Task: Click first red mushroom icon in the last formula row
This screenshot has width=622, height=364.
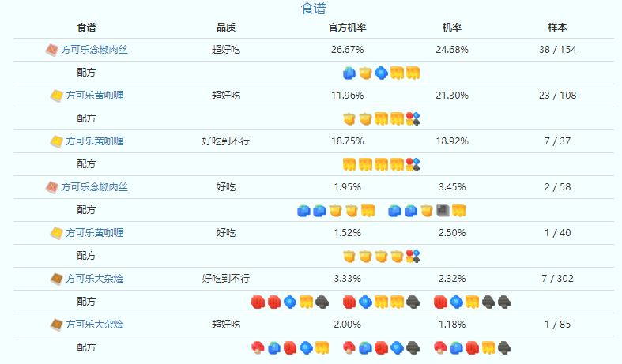Action: tap(258, 347)
